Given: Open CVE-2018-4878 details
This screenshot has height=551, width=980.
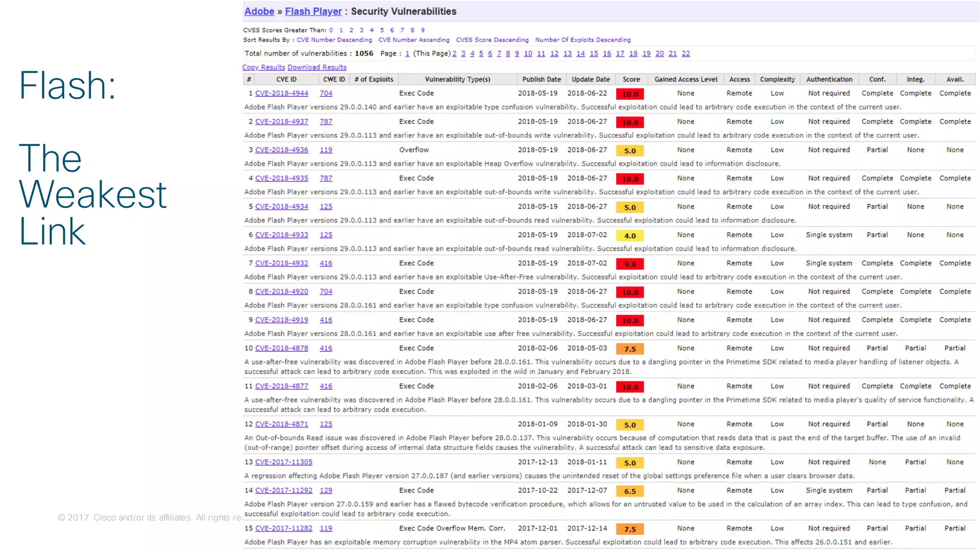Looking at the screenshot, I should click(281, 348).
